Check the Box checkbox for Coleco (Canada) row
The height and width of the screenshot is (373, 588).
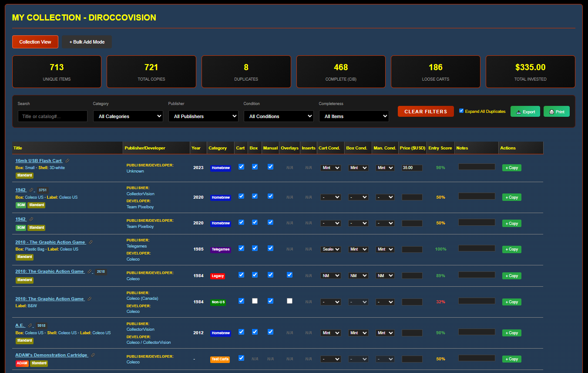tap(255, 301)
